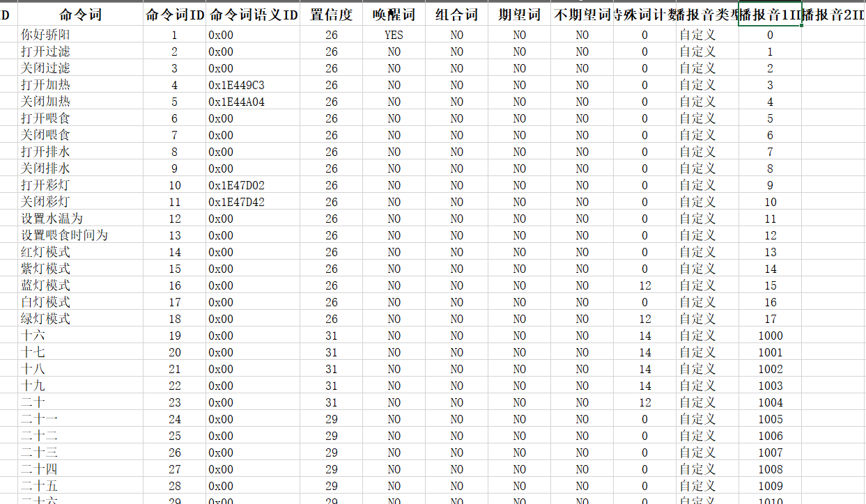866x504 pixels.
Task: Click the cell 设置水温为
Action: (x=81, y=219)
